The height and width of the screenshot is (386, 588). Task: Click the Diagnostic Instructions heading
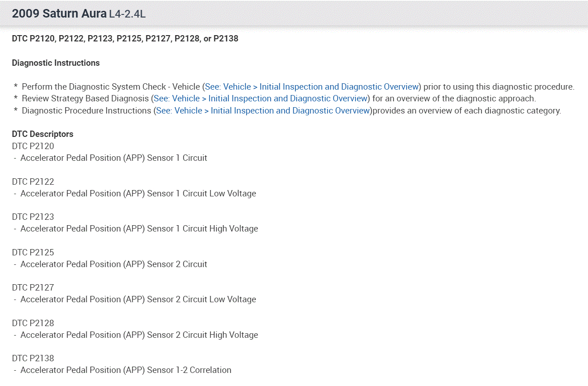coord(56,63)
